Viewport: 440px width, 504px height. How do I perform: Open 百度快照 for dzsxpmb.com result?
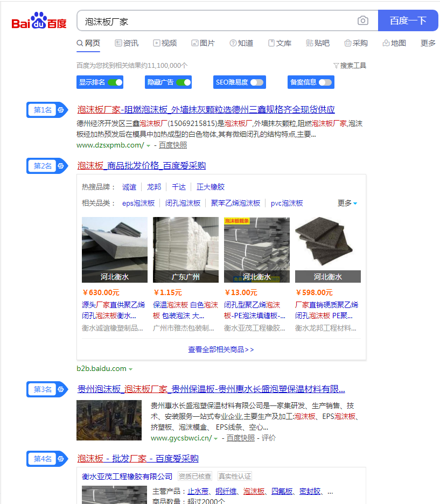pyautogui.click(x=173, y=145)
